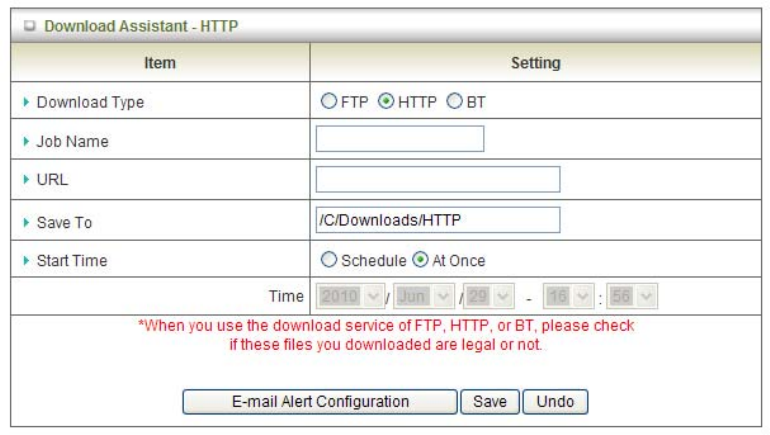The height and width of the screenshot is (435, 770).
Task: Open the year dropdown showing 2010
Action: click(x=353, y=297)
